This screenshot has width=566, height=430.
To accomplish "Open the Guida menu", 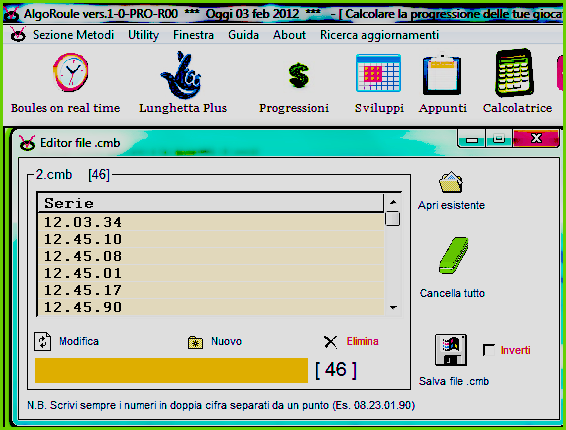I will (243, 35).
